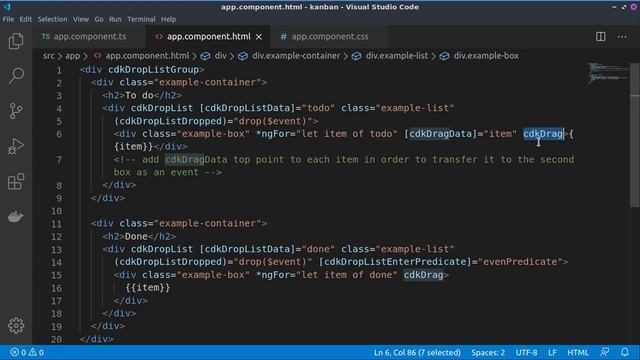Expand the div breadcrumb
This screenshot has width=640, height=360.
[214, 56]
